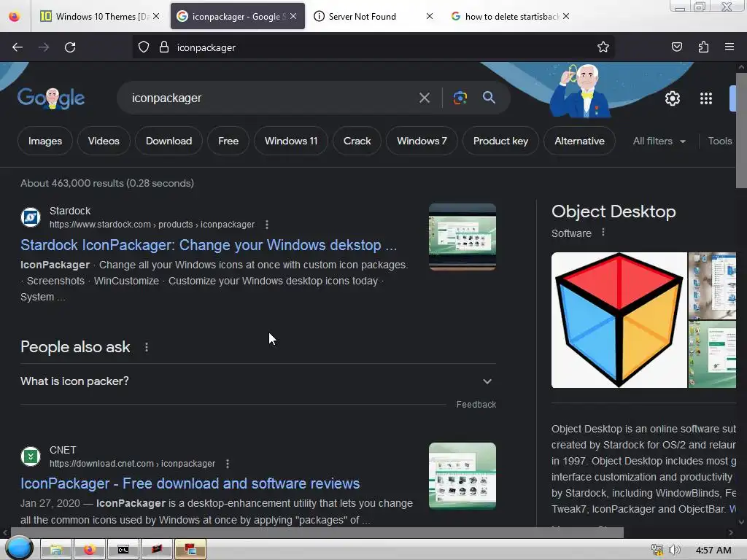
Task: Apply the Windows 7 search chip
Action: pyautogui.click(x=422, y=141)
